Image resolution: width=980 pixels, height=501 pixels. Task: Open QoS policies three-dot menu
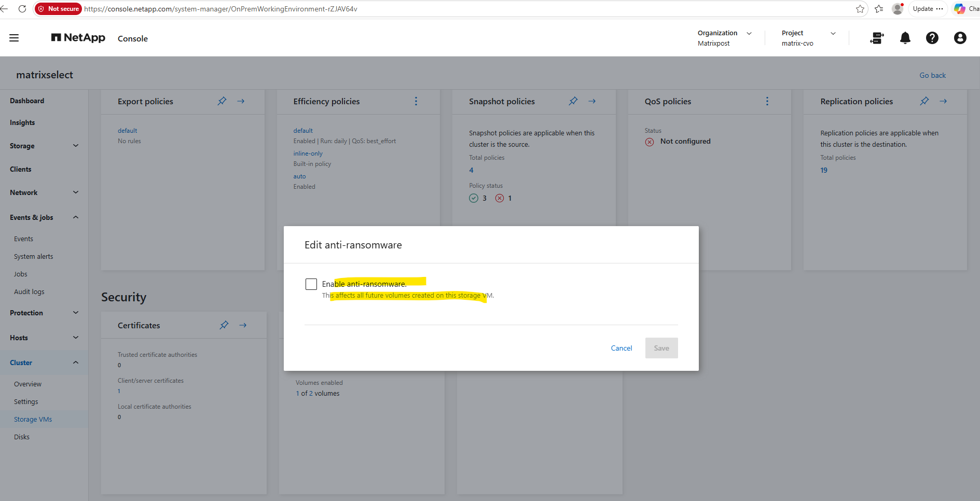(x=767, y=101)
